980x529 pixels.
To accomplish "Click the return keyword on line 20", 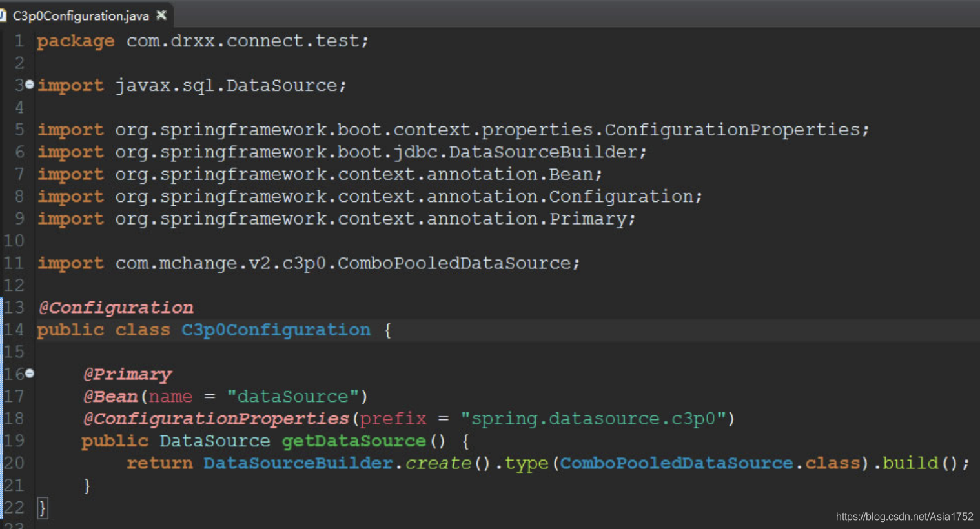I will pyautogui.click(x=159, y=463).
